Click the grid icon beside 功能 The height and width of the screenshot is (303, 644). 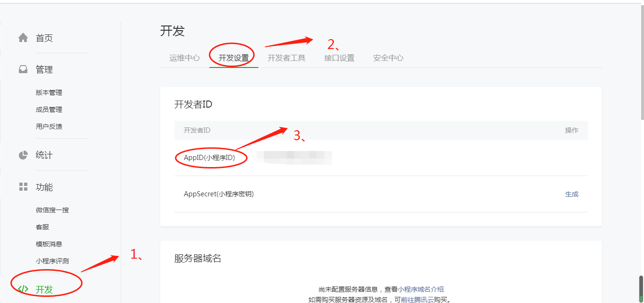coord(23,187)
